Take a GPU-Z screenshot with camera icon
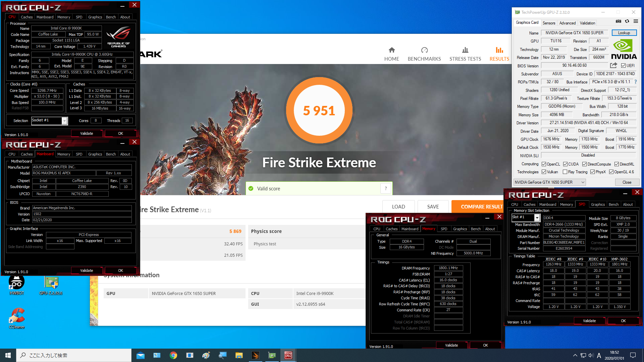This screenshot has height=362, width=644. pos(619,21)
